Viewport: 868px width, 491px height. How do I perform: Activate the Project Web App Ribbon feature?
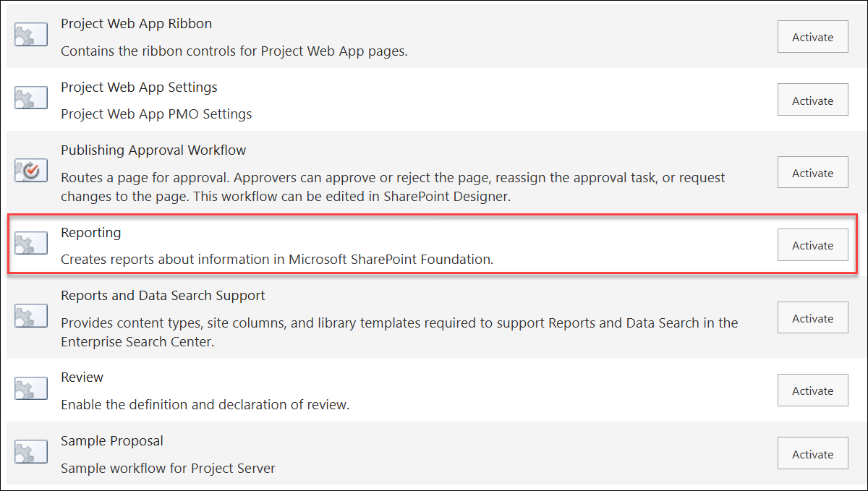(x=812, y=36)
